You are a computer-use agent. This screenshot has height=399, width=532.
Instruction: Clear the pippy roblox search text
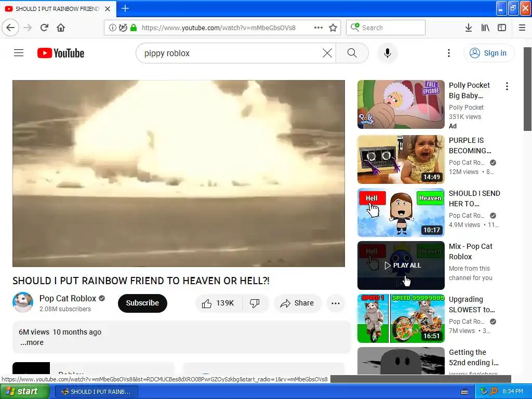coord(327,53)
